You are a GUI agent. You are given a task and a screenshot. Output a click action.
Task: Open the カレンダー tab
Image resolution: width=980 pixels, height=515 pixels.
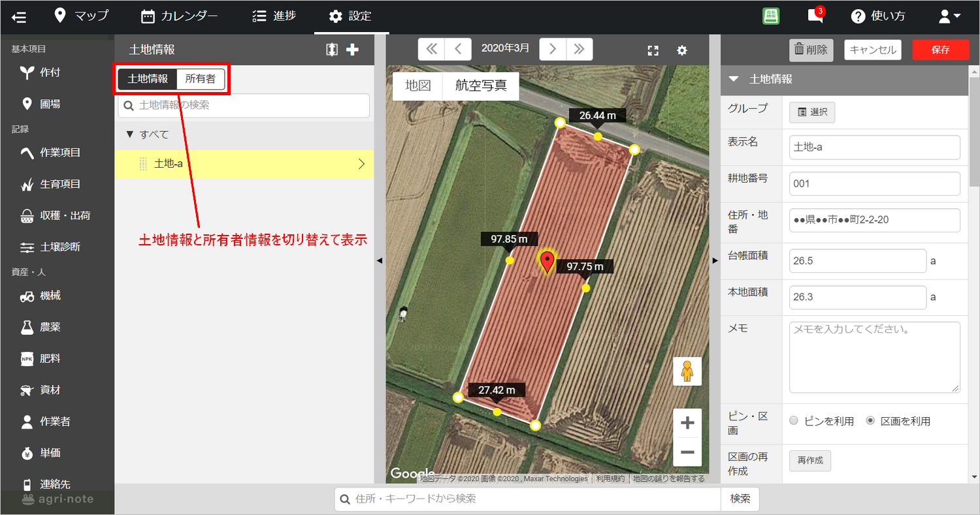179,16
